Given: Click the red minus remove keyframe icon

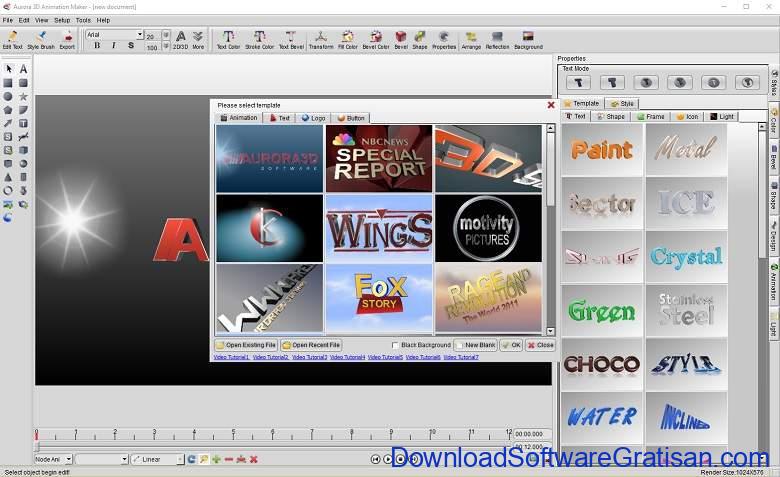Looking at the screenshot, I should (x=229, y=460).
